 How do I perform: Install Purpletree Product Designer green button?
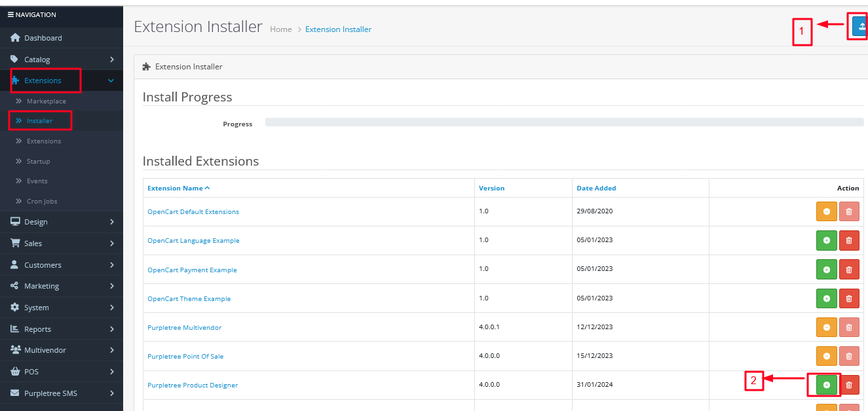827,385
